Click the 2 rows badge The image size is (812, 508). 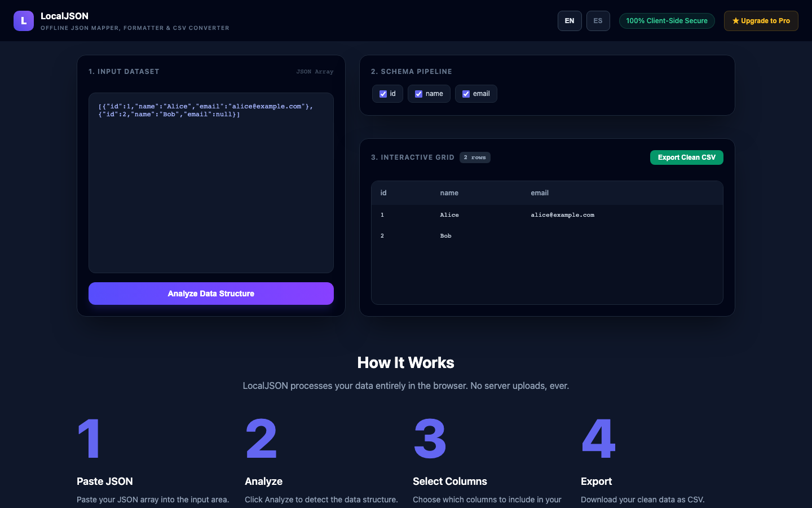pyautogui.click(x=475, y=157)
